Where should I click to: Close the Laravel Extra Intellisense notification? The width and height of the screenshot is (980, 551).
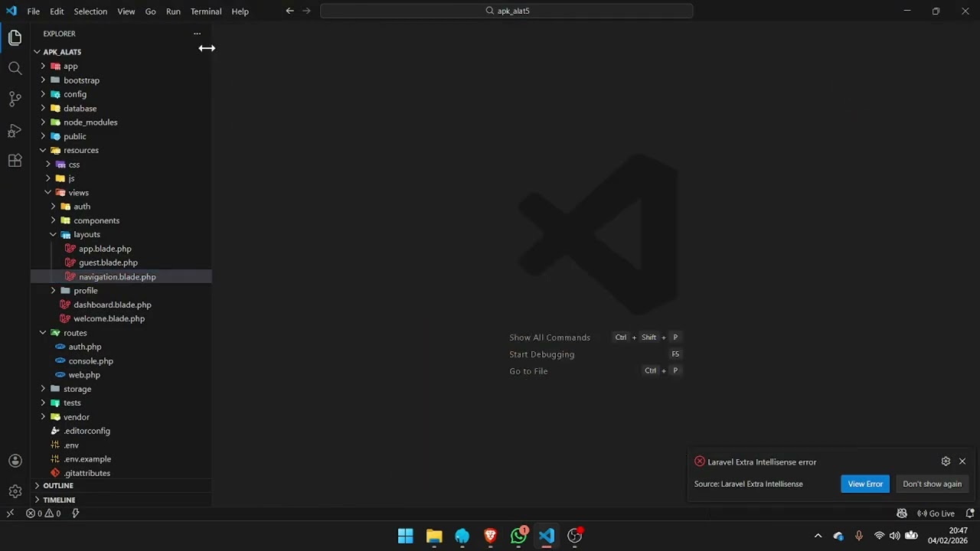[962, 461]
